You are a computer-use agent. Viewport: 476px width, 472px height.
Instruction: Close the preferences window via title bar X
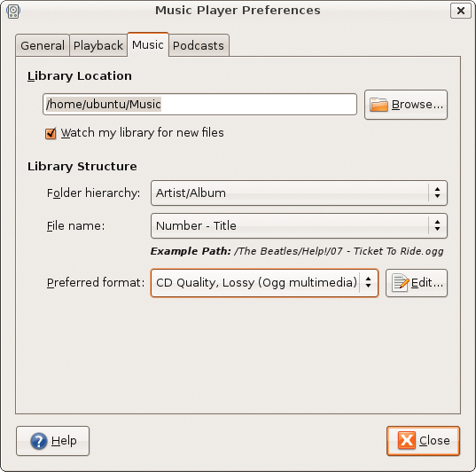pyautogui.click(x=461, y=11)
